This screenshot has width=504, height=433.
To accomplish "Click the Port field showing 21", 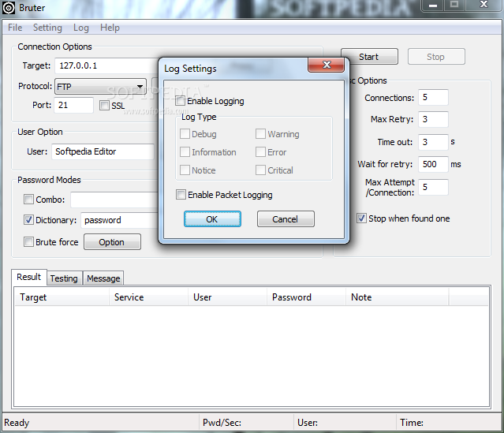I will pos(73,105).
